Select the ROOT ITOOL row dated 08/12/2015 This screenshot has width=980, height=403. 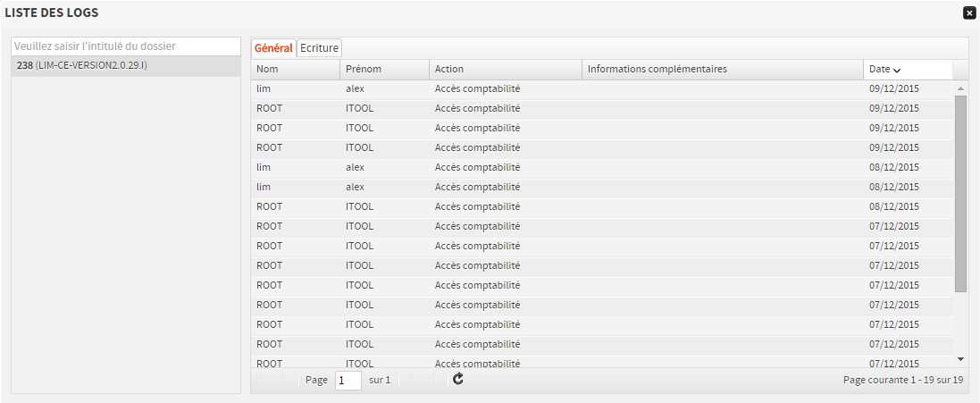coord(536,207)
